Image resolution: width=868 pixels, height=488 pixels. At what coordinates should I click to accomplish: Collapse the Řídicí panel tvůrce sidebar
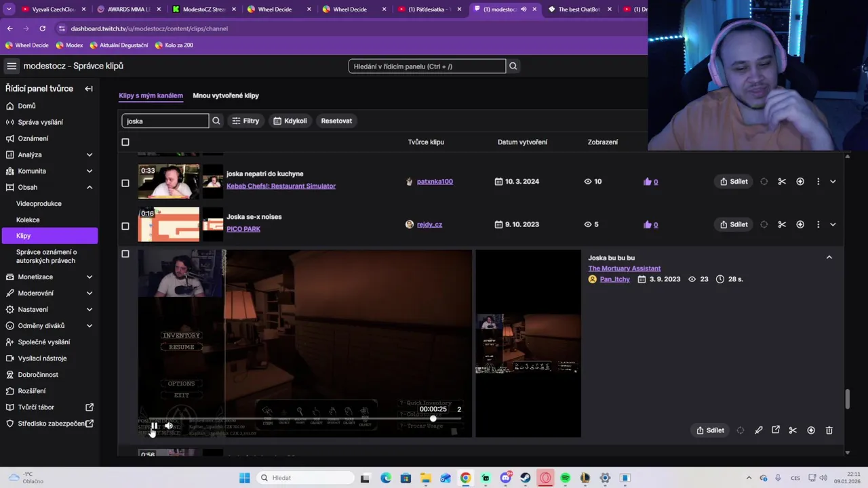[x=89, y=89]
